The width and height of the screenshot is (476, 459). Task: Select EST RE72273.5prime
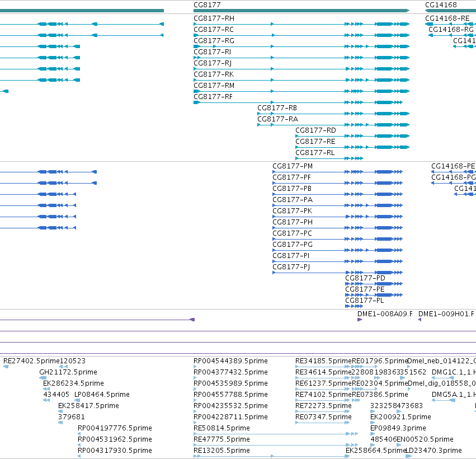click(323, 406)
